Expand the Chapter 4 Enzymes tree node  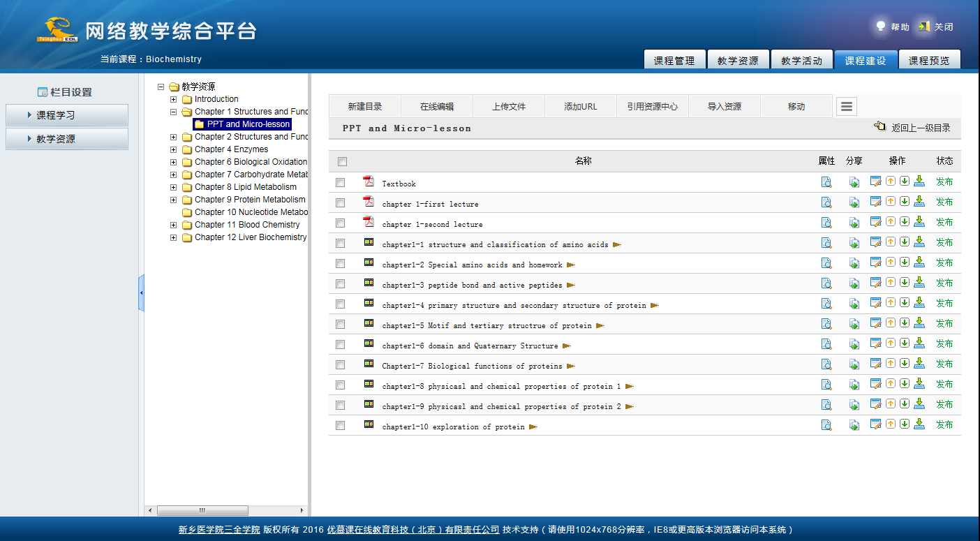[x=173, y=149]
